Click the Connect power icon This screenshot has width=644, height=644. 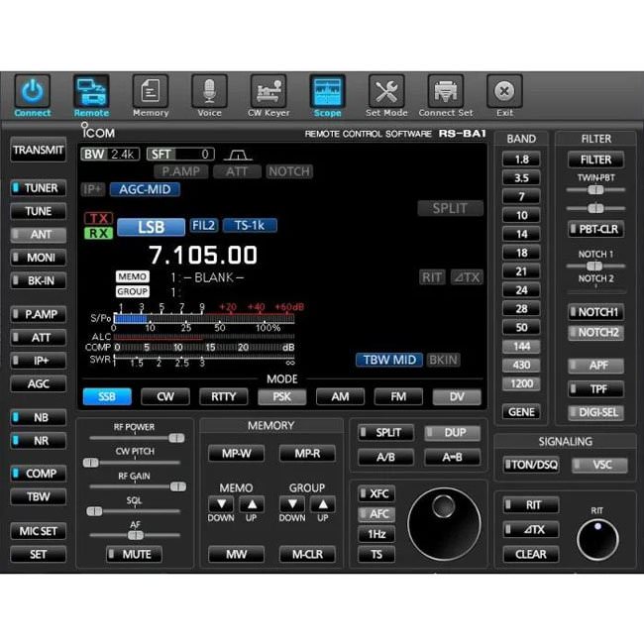click(x=33, y=92)
